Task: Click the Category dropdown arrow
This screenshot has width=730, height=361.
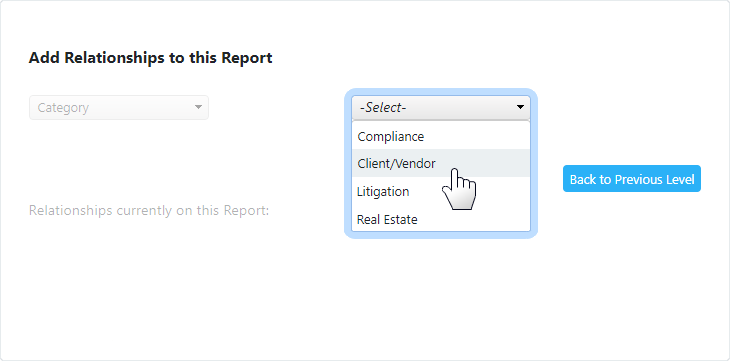Action: [x=198, y=108]
